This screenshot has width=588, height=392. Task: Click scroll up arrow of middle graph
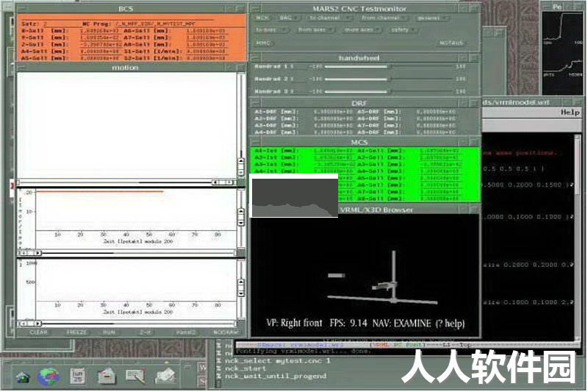(241, 211)
